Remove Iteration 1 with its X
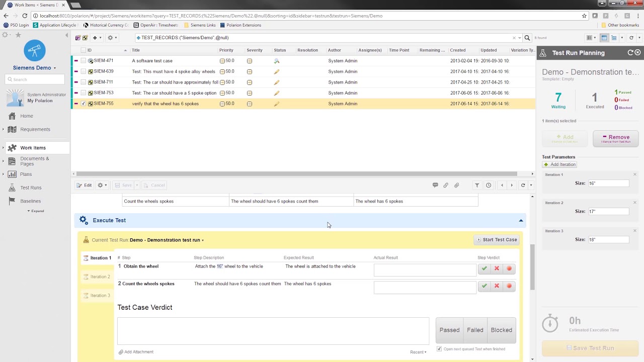The height and width of the screenshot is (362, 644). (635, 174)
